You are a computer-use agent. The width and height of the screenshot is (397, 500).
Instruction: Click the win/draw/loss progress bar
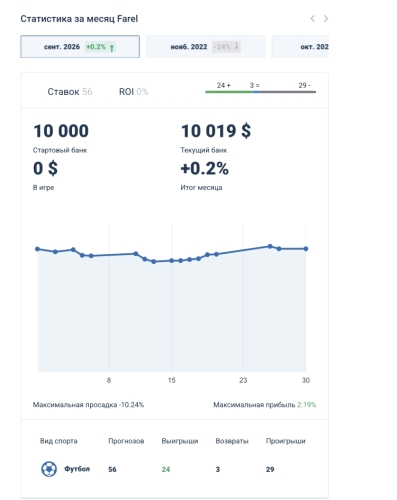[261, 92]
